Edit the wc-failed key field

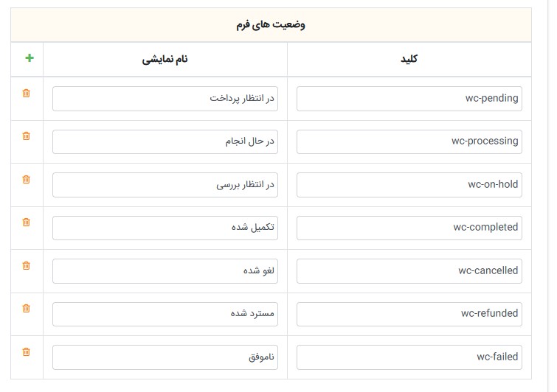[x=409, y=357]
